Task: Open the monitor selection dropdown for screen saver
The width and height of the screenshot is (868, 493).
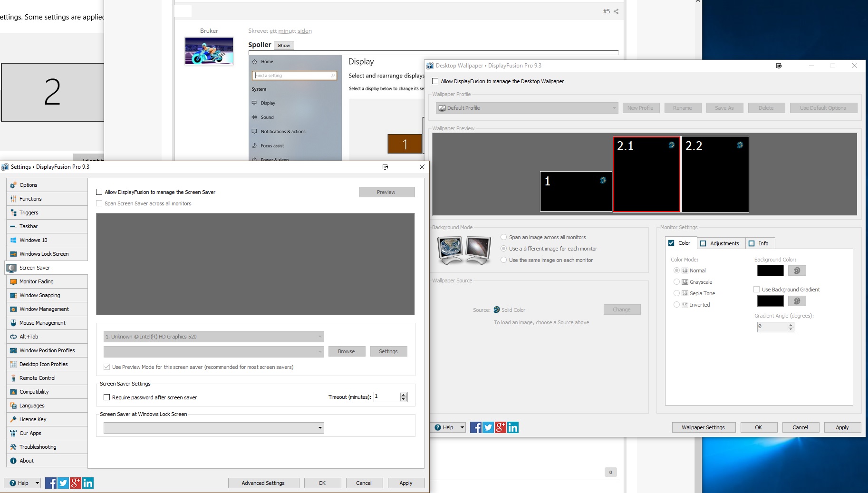Action: 214,337
